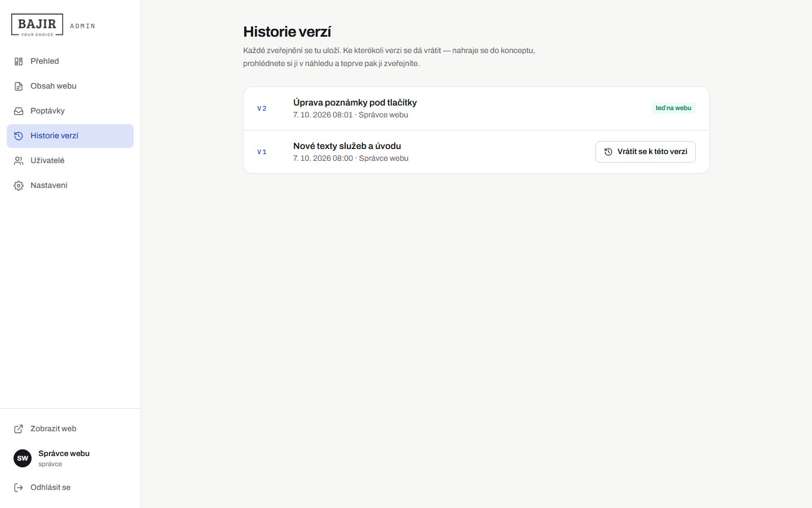Click the Přehled dashboard icon
This screenshot has height=508, width=812.
(x=19, y=62)
